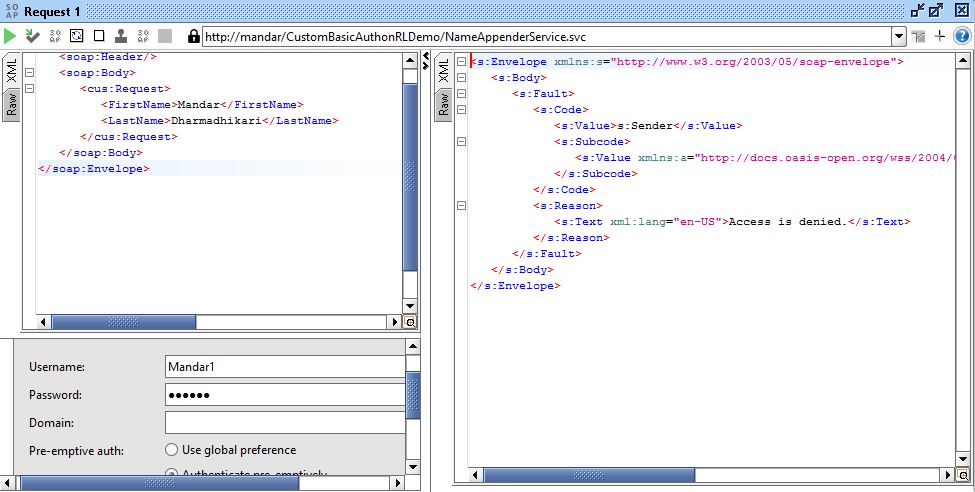Click the s:Value s:Sender line in response
This screenshot has width=975, height=492.
click(648, 126)
